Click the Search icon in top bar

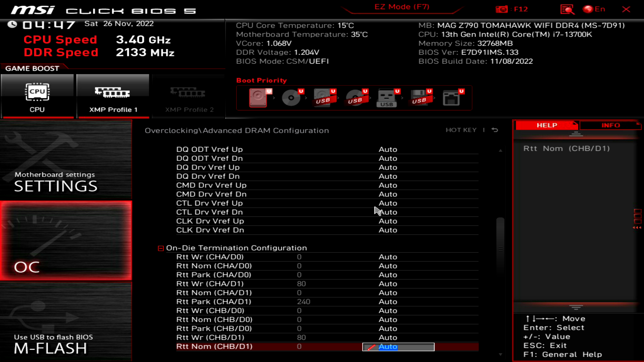pos(567,9)
